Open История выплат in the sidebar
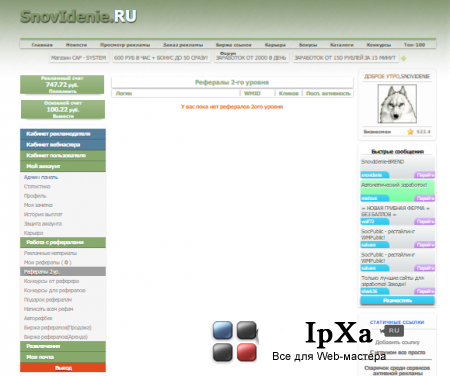450x376 pixels. (43, 215)
